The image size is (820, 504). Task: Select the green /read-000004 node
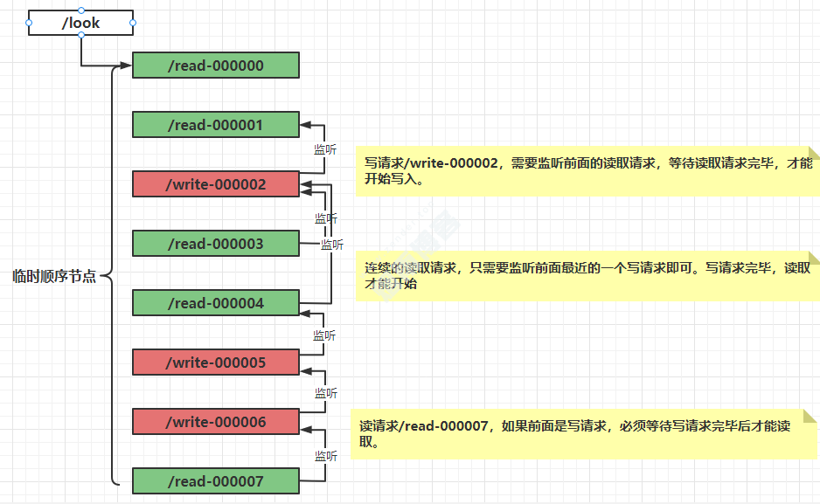[x=215, y=303]
